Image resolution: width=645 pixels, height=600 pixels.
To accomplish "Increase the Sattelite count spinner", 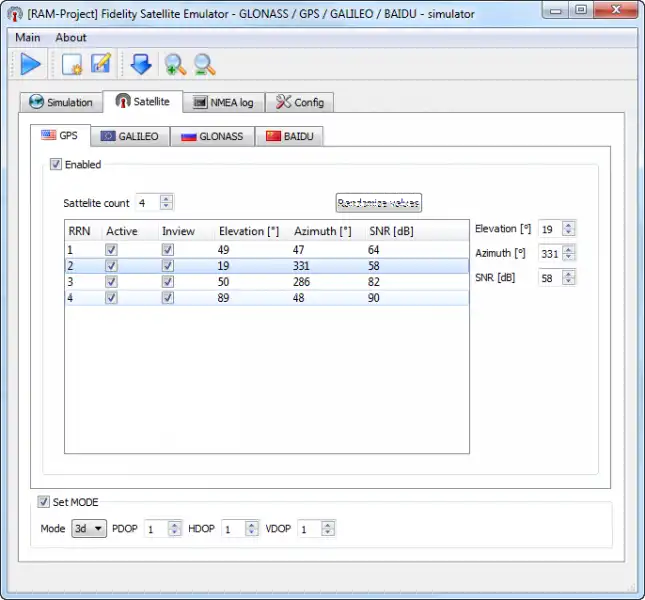I will [166, 199].
